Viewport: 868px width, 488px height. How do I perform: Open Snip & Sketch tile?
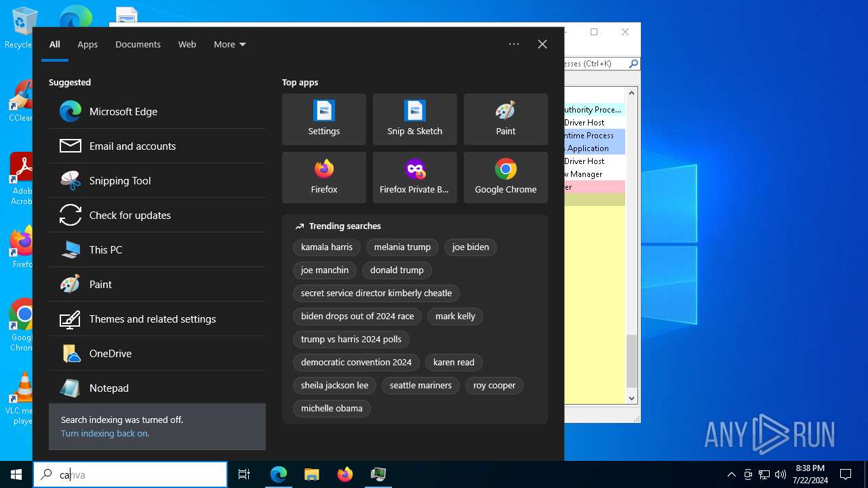point(415,119)
